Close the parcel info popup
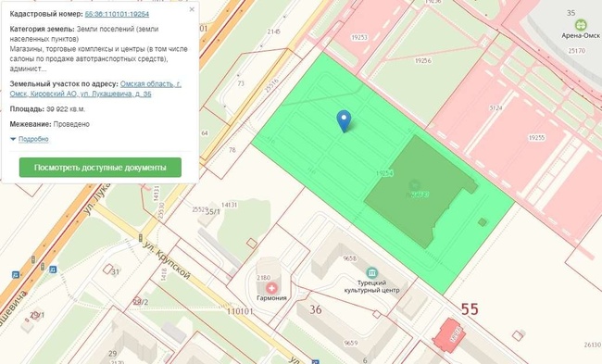The width and height of the screenshot is (602, 364). coord(192,9)
